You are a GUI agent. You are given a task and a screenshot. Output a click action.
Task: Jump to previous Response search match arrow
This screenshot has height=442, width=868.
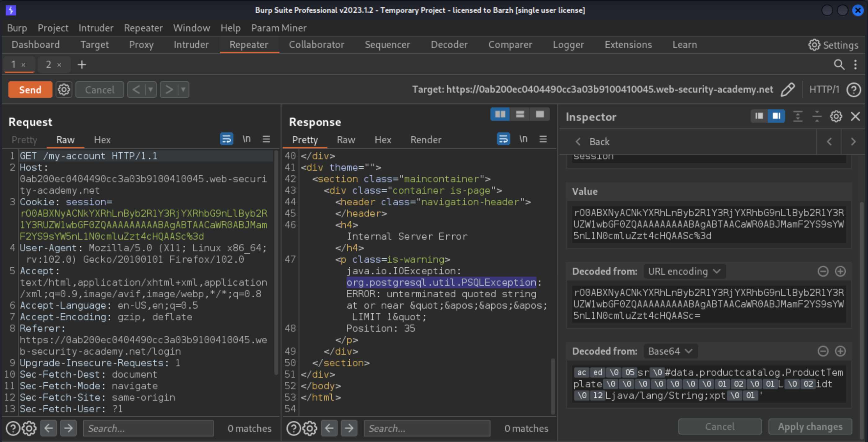pos(329,428)
